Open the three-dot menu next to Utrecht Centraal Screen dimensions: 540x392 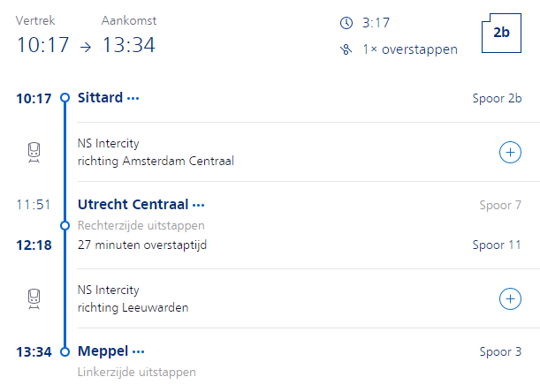click(x=199, y=205)
